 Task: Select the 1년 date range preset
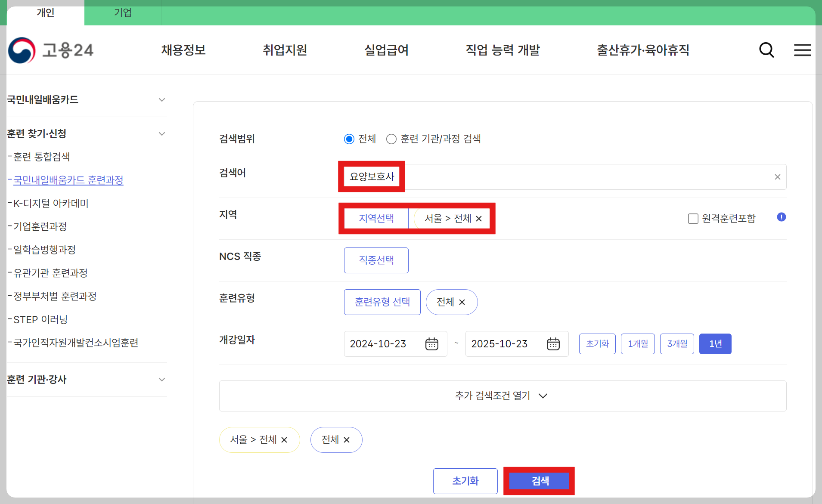pyautogui.click(x=715, y=343)
